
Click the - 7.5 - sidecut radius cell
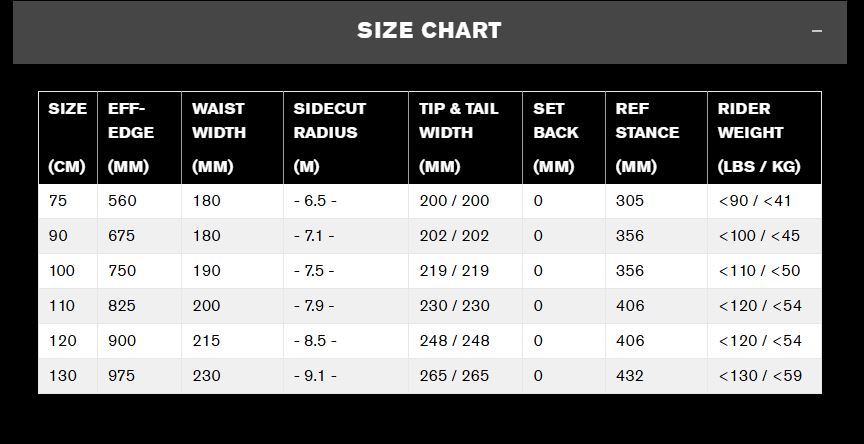[x=315, y=271]
